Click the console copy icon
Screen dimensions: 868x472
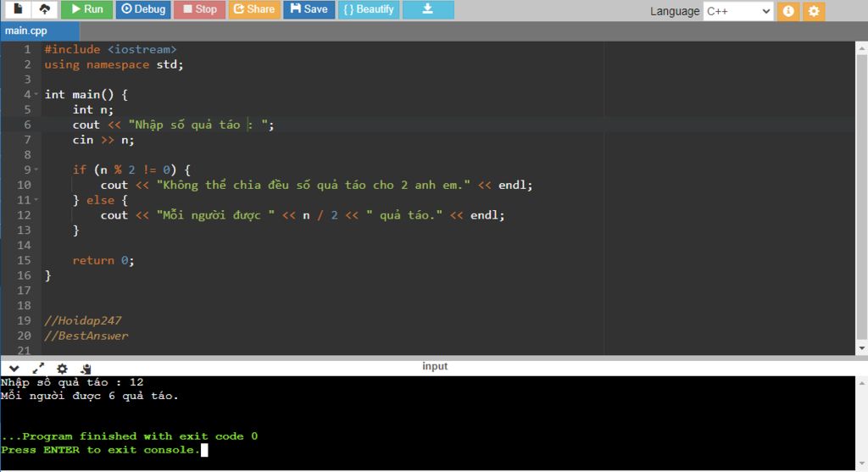point(86,369)
